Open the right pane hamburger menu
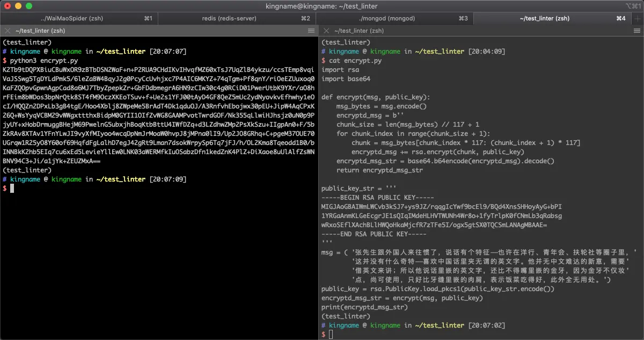644x340 pixels. pyautogui.click(x=638, y=31)
